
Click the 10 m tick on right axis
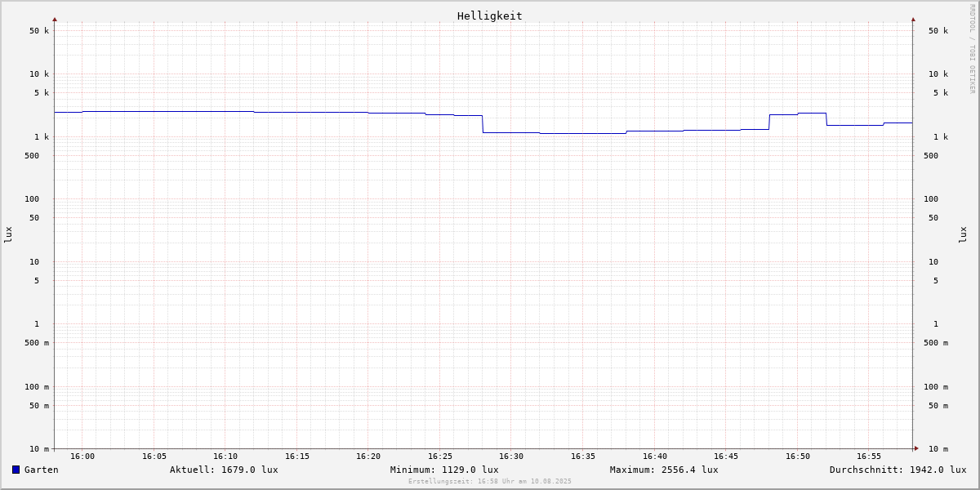[x=938, y=449]
